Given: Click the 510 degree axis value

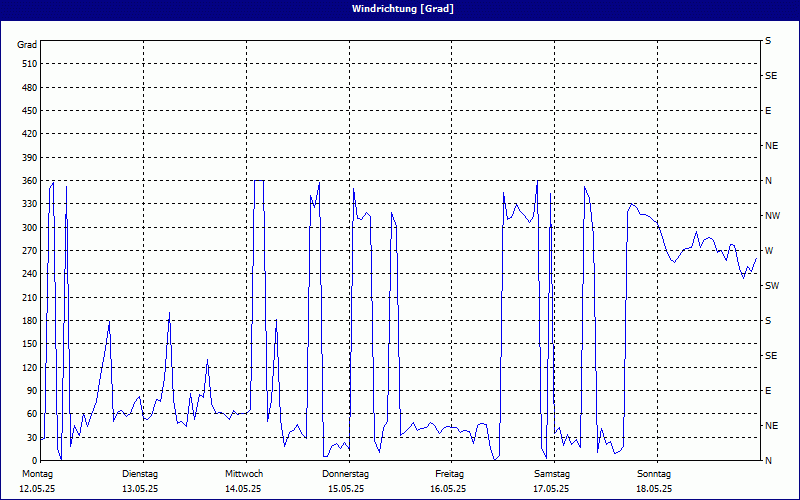Looking at the screenshot, I should click(x=28, y=64).
